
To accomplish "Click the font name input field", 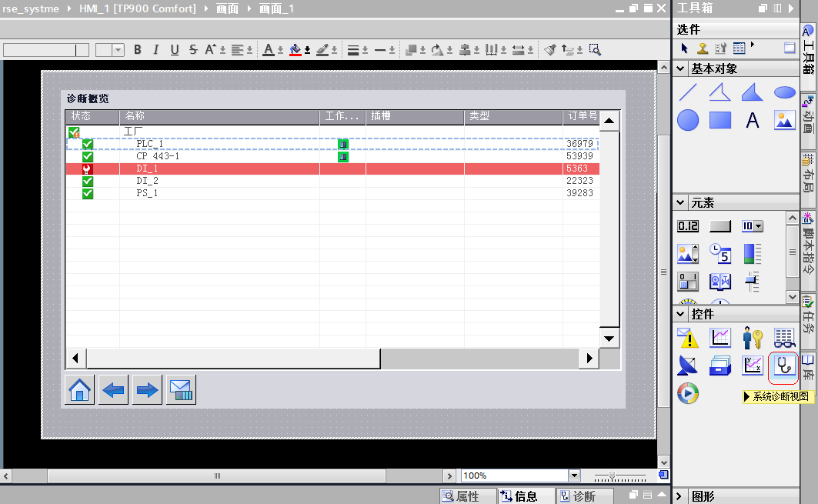I will tap(46, 50).
